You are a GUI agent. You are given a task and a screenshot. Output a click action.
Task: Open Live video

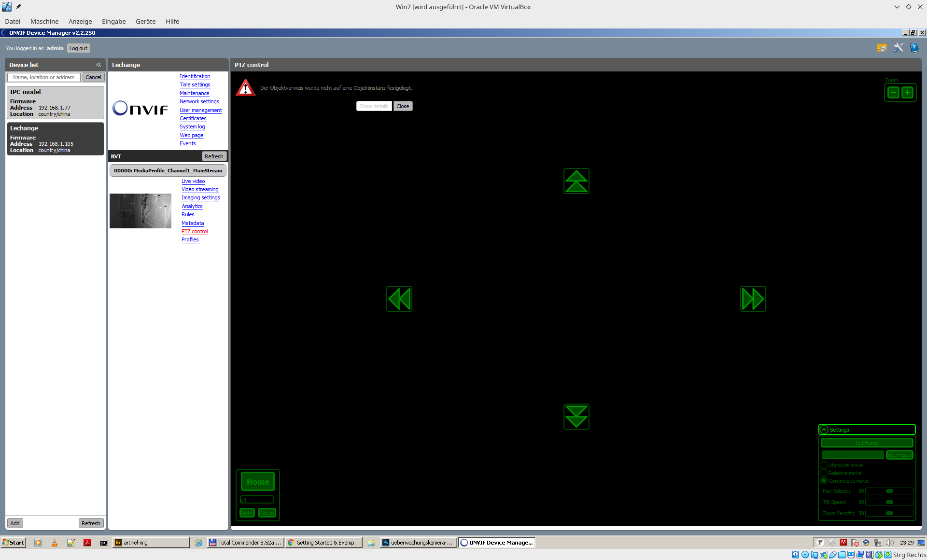193,181
